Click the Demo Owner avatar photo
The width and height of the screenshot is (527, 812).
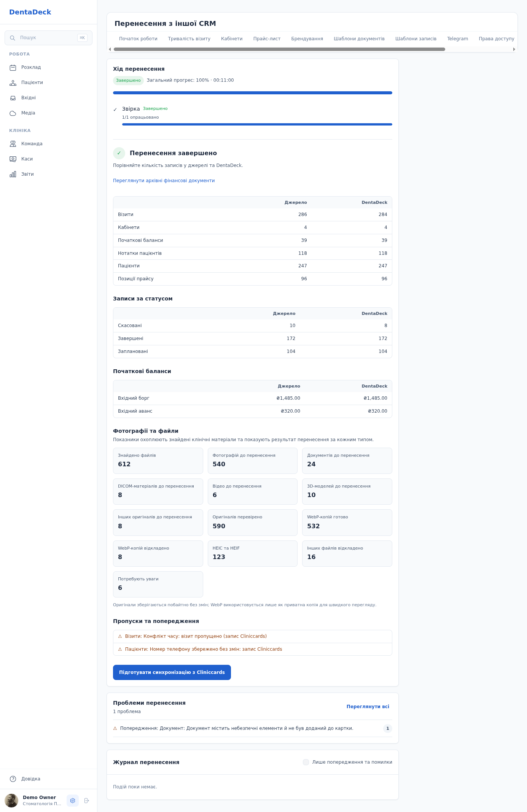(11, 801)
